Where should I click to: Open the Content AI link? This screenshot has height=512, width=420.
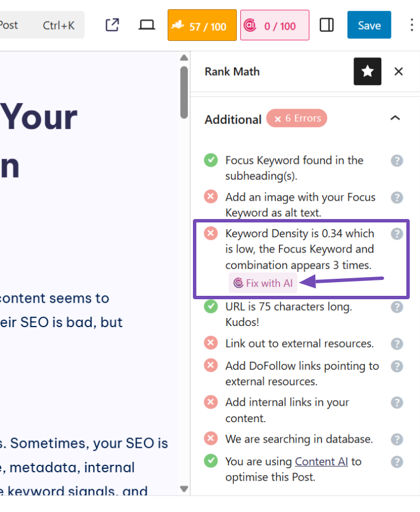tap(321, 461)
